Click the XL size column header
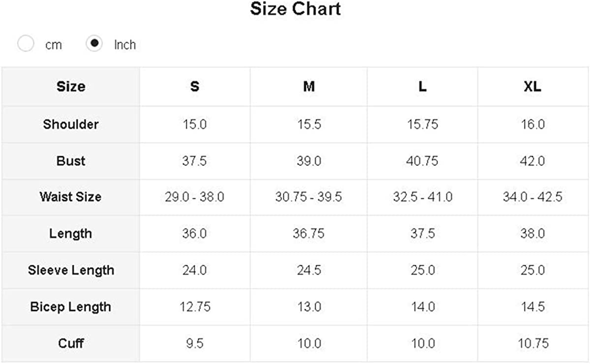Screen dimensions: 590x364 [532, 86]
